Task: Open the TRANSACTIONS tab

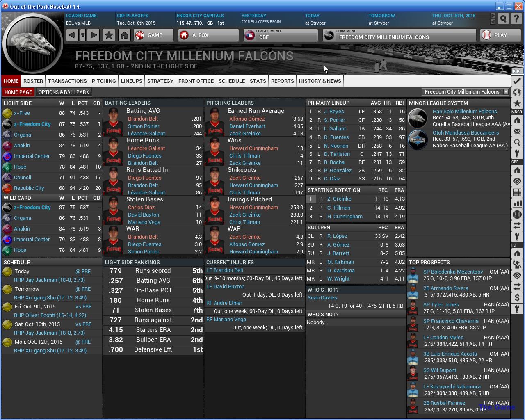Action: [67, 81]
